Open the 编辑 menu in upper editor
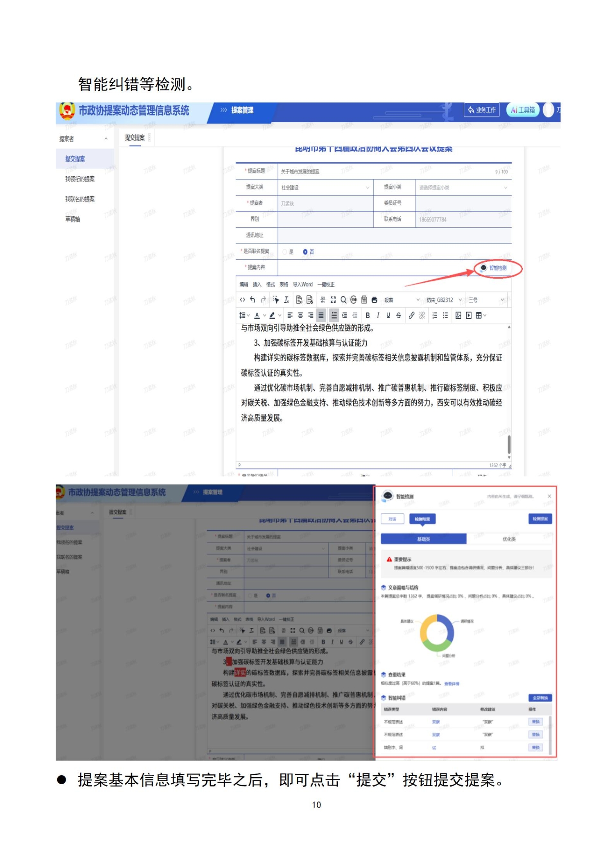Image resolution: width=614 pixels, height=868 pixels. [244, 284]
